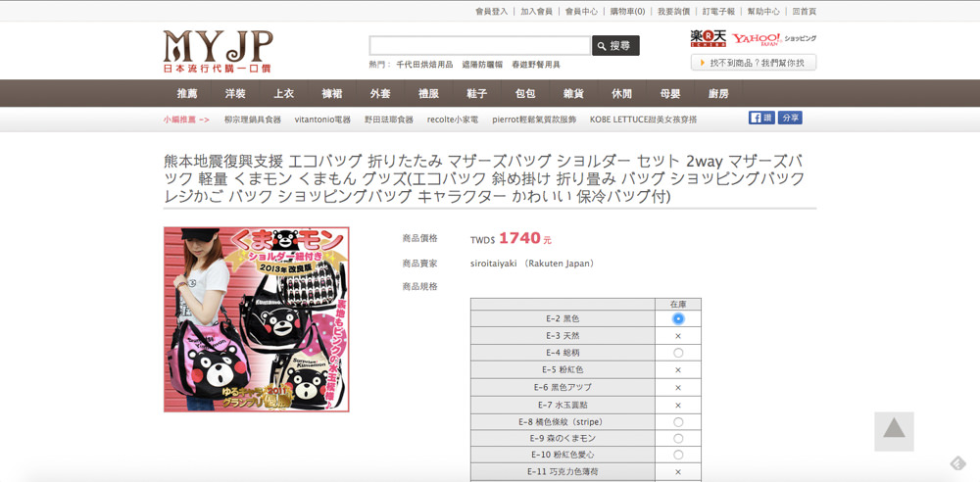Click the E-11 巧克力色薄荷 row label
980x482 pixels.
[x=563, y=472]
